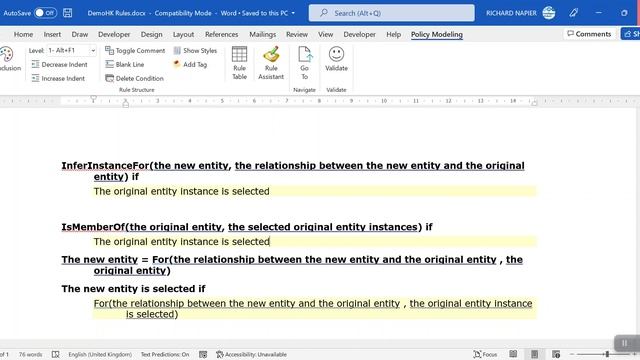Click Text Predictions: On
The width and height of the screenshot is (640, 360).
[165, 354]
